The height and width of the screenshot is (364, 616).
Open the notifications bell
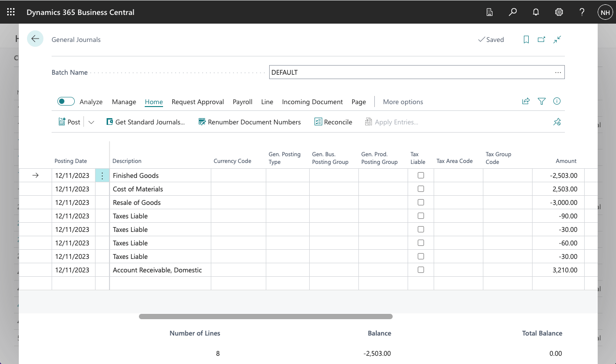click(x=536, y=12)
